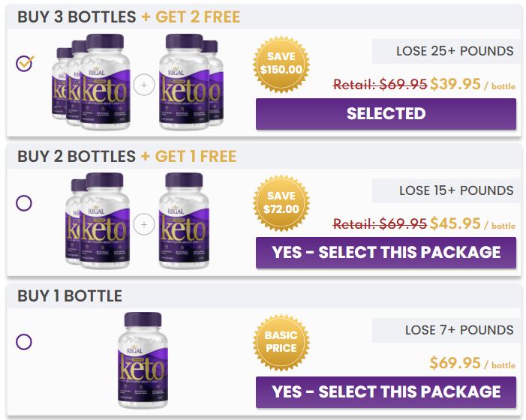Select the Buy 1 Bottle radio button
The height and width of the screenshot is (420, 526).
tap(24, 342)
